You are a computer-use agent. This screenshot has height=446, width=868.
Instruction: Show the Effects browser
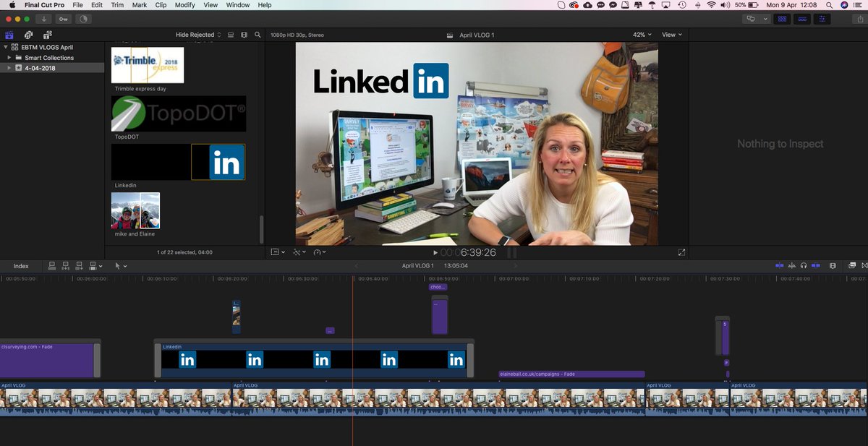(x=852, y=266)
